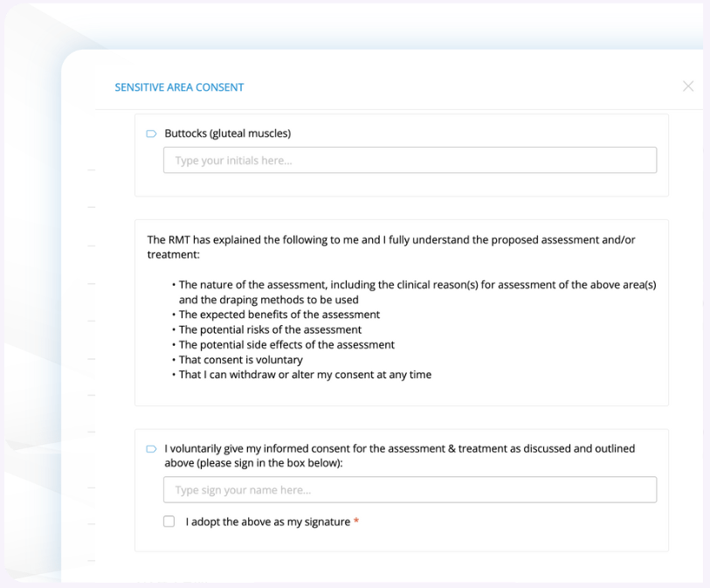Click the 'The RMT has explained the following' paragraph
Viewport: 710px width, 588px height.
click(x=391, y=247)
